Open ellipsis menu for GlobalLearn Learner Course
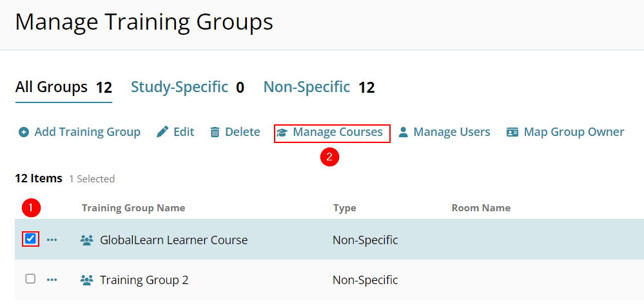This screenshot has width=644, height=306. pyautogui.click(x=52, y=240)
